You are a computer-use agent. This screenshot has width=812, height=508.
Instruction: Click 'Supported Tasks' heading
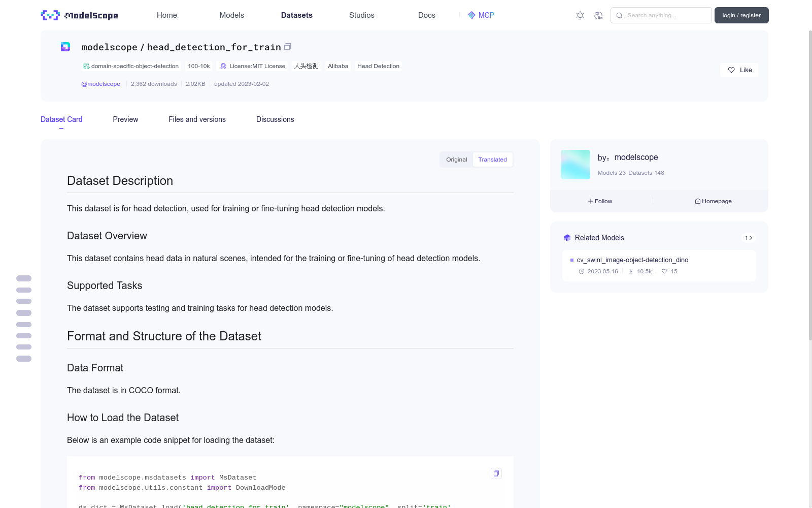(105, 285)
